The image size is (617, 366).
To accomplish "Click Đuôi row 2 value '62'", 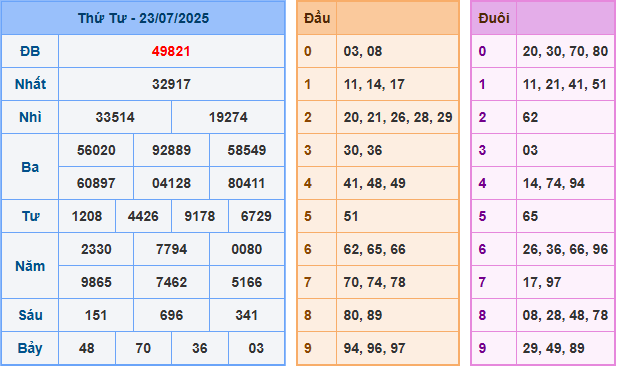I will [530, 117].
